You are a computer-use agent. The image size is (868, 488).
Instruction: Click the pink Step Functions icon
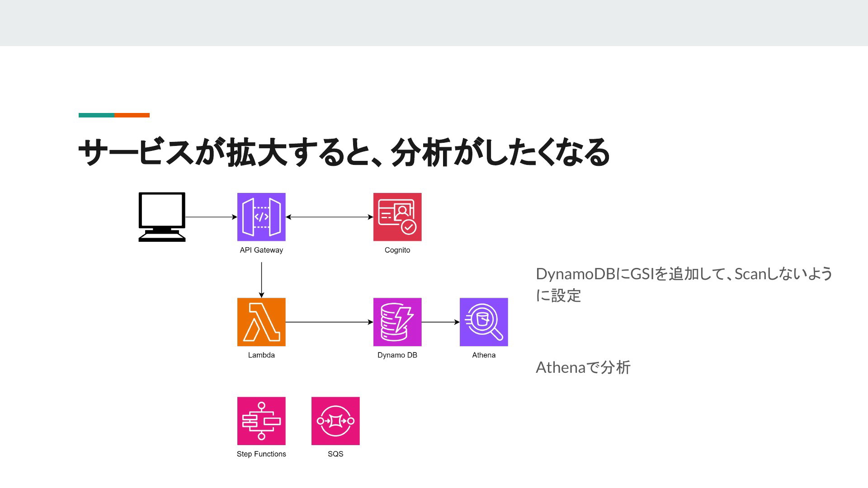[261, 421]
